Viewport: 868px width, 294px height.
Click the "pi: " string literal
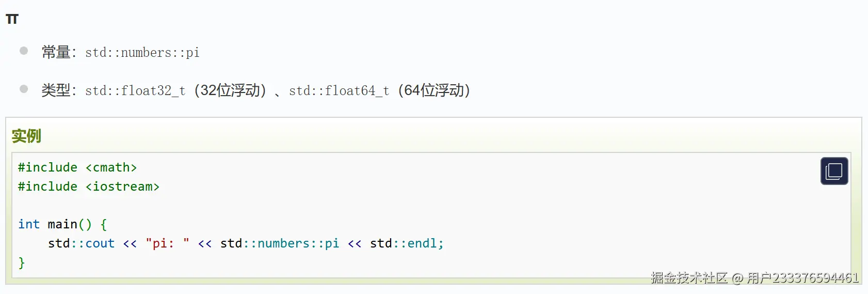[x=167, y=243]
